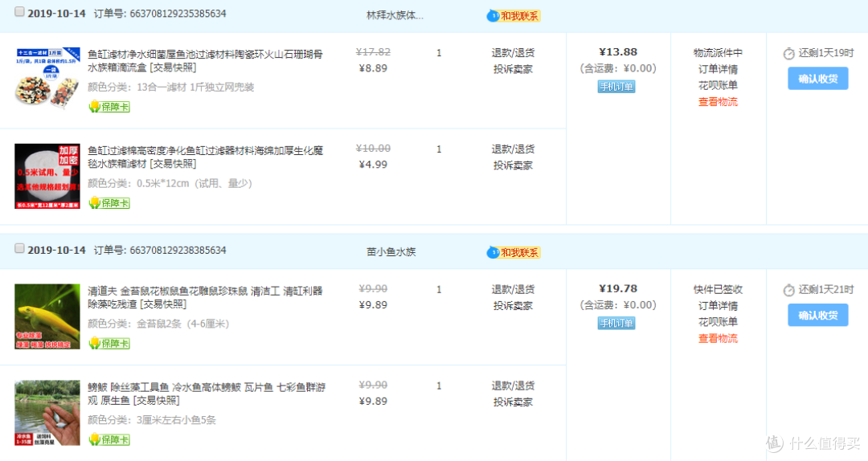This screenshot has height=461, width=868.
Task: Click 投诉卖家 for 过滤棉 item
Action: (513, 165)
